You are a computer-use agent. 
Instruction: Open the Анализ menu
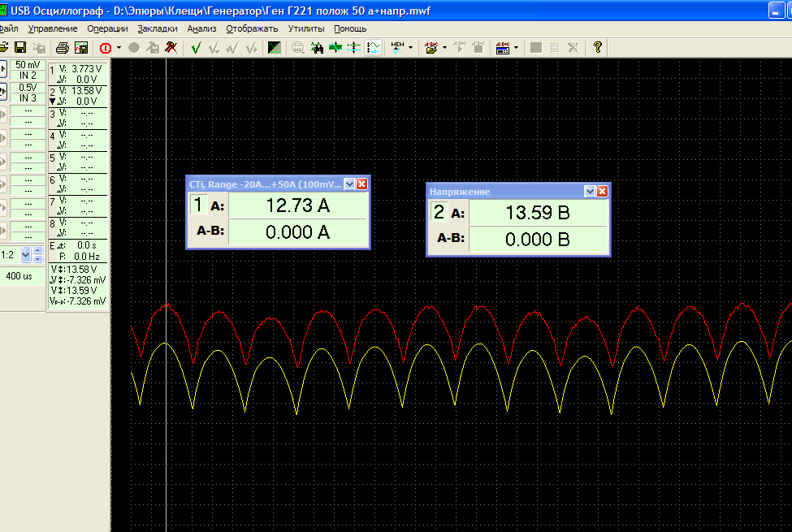(x=201, y=28)
